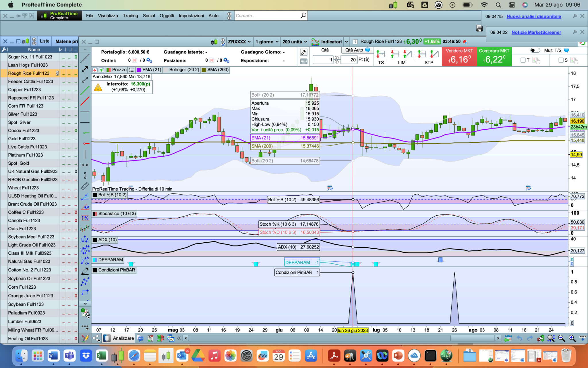Select the red trendline drawing tool
Screen dimensions: 588x368
pos(85,101)
